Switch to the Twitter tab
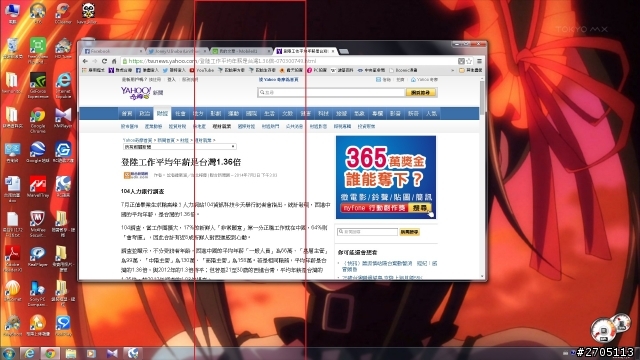Screen dimensions: 640x360 pos(177,51)
